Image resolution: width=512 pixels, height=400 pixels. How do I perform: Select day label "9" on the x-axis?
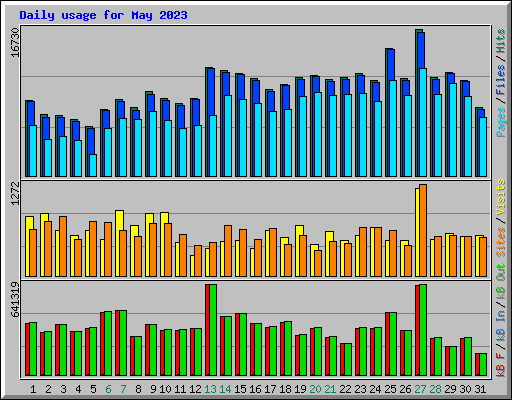tap(153, 389)
